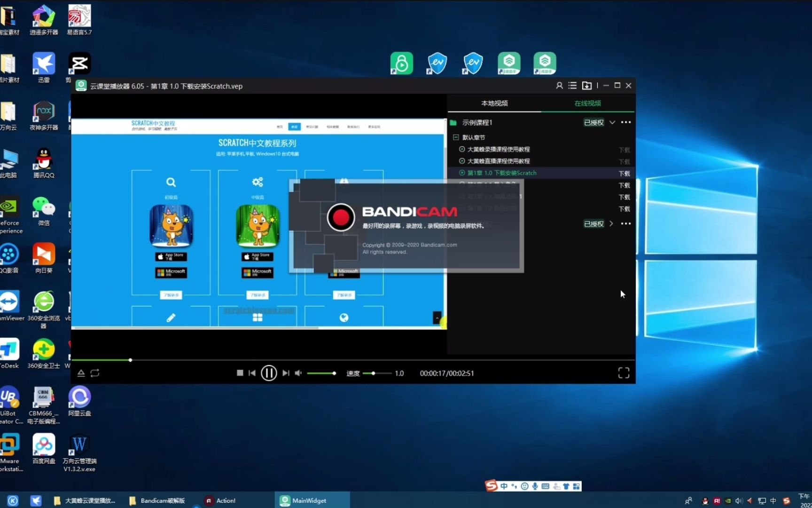Switch to the 在线视频 tab
This screenshot has height=508, width=812.
pos(587,103)
